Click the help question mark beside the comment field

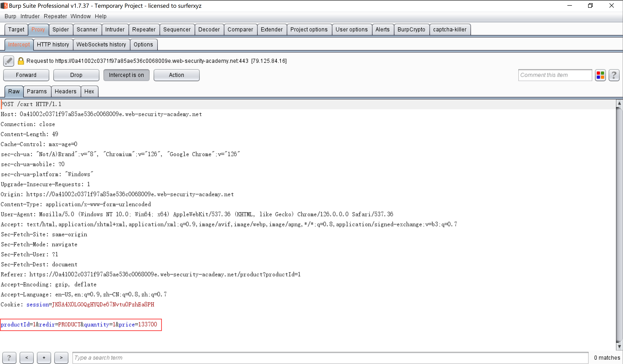tap(614, 75)
